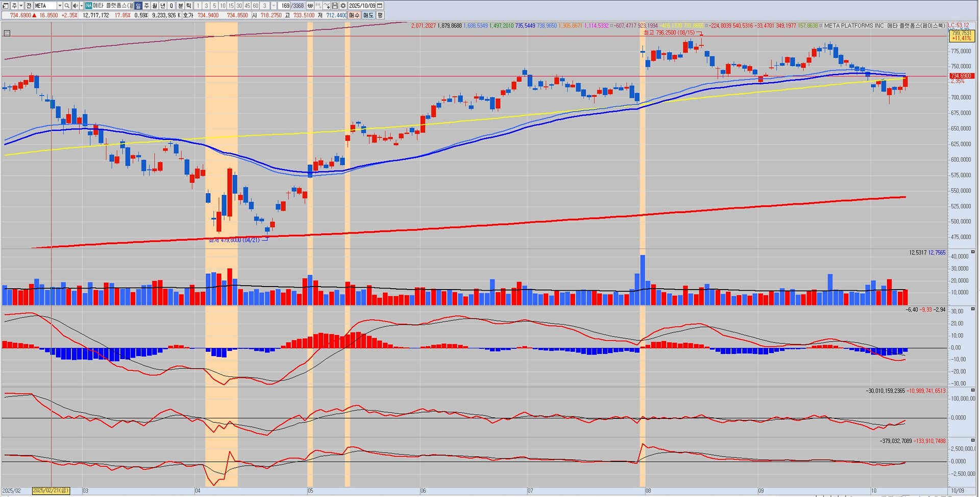This screenshot has height=497, width=980.
Task: Click the add indicator line icon
Action: (327, 6)
